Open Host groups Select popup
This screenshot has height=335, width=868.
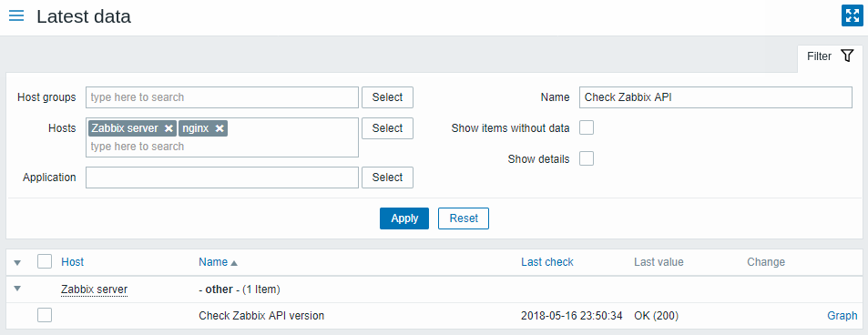click(387, 96)
